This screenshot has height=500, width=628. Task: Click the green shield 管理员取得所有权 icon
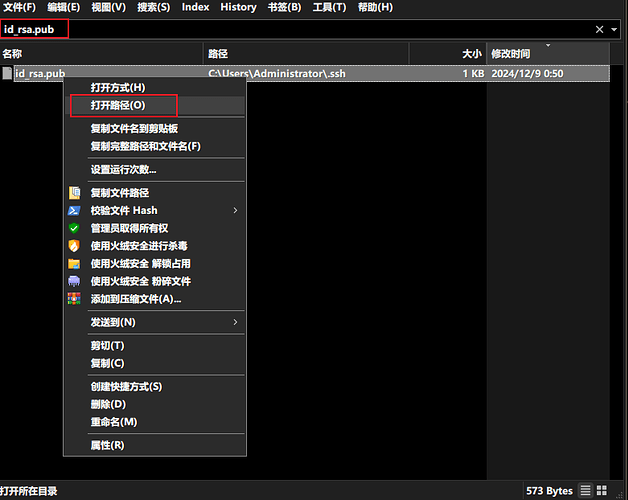coord(74,228)
